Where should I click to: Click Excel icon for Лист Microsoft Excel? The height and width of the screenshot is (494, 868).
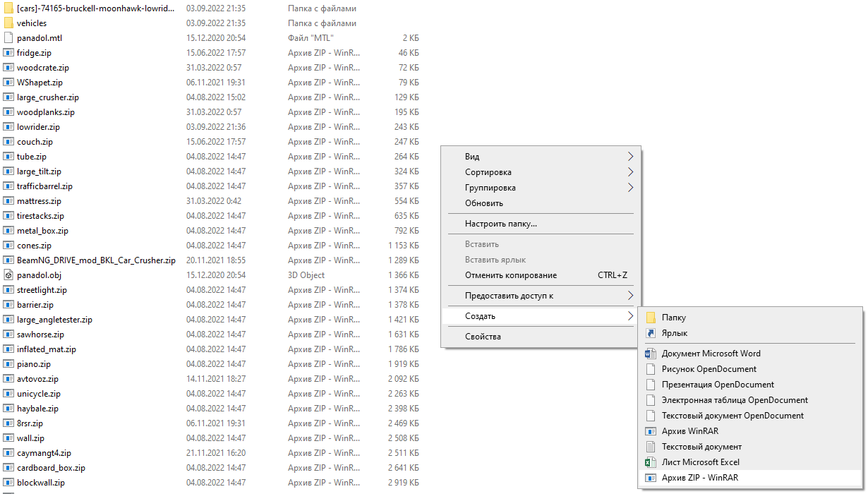(651, 462)
